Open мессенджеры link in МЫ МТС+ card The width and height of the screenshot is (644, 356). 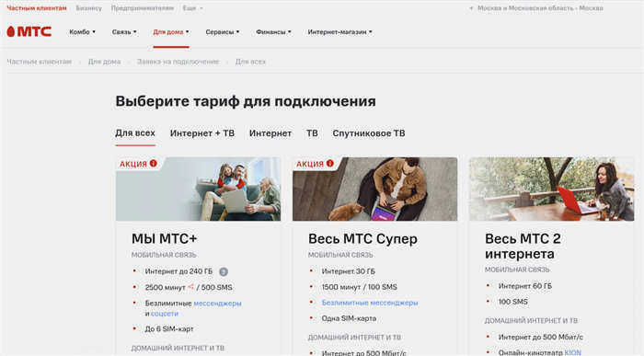pos(217,304)
